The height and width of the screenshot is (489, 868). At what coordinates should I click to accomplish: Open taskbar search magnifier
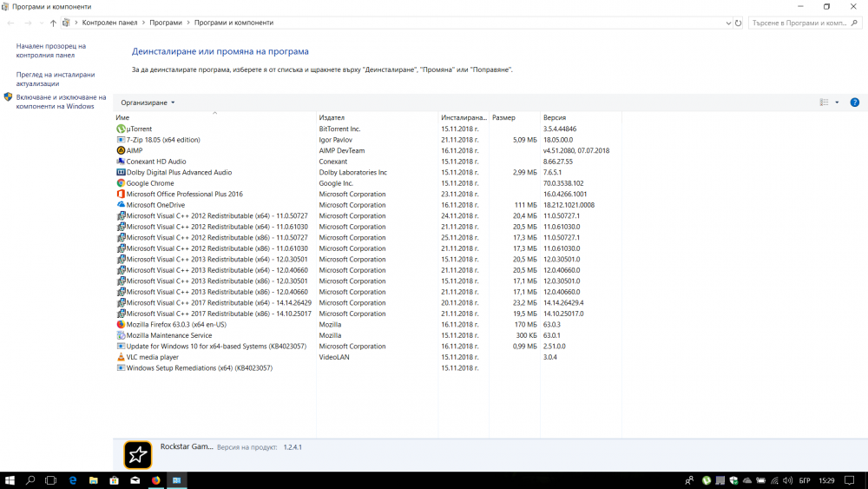(30, 480)
